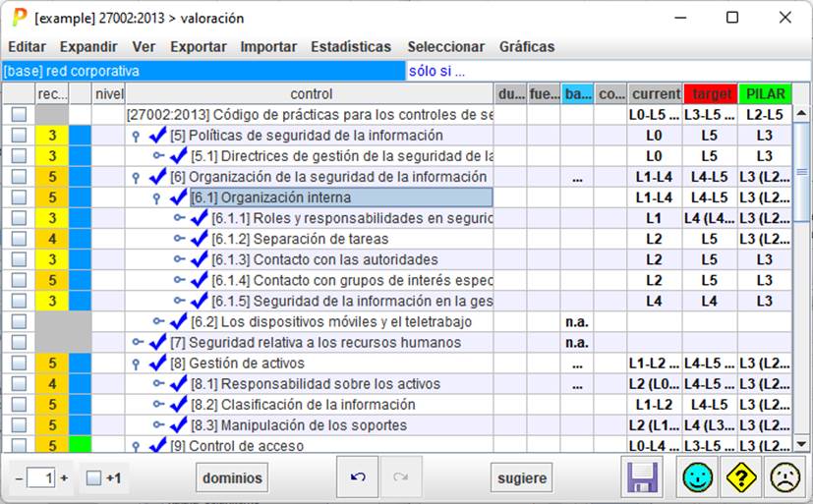
Task: Click the current column header
Action: 656,93
